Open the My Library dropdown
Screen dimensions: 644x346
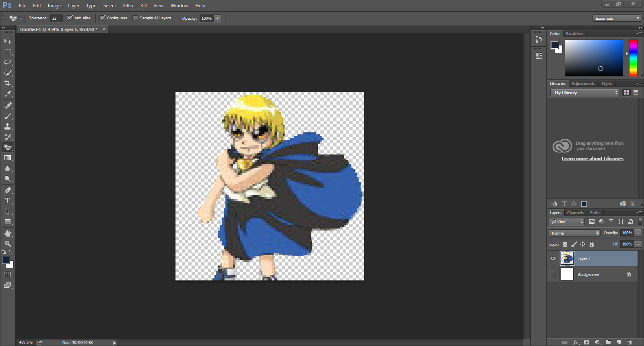tap(584, 93)
